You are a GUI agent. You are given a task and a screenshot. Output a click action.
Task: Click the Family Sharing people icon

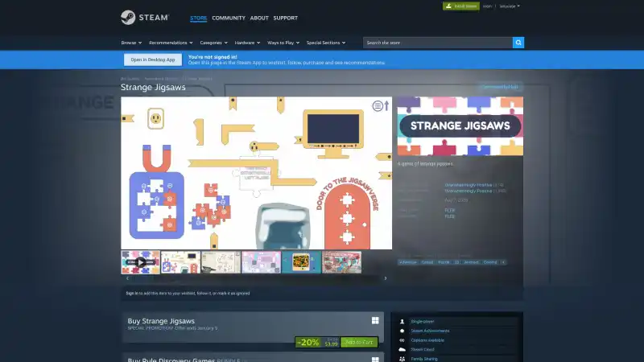(402, 359)
